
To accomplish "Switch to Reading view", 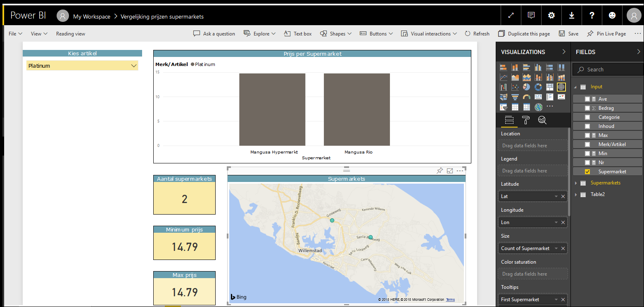I will coord(71,34).
